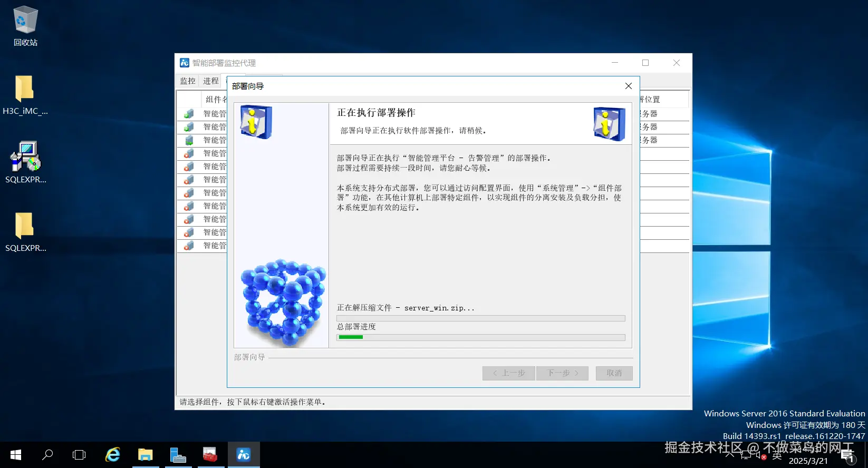Image resolution: width=868 pixels, height=468 pixels.
Task: Close the 部署向导 dialog
Action: pyautogui.click(x=628, y=86)
